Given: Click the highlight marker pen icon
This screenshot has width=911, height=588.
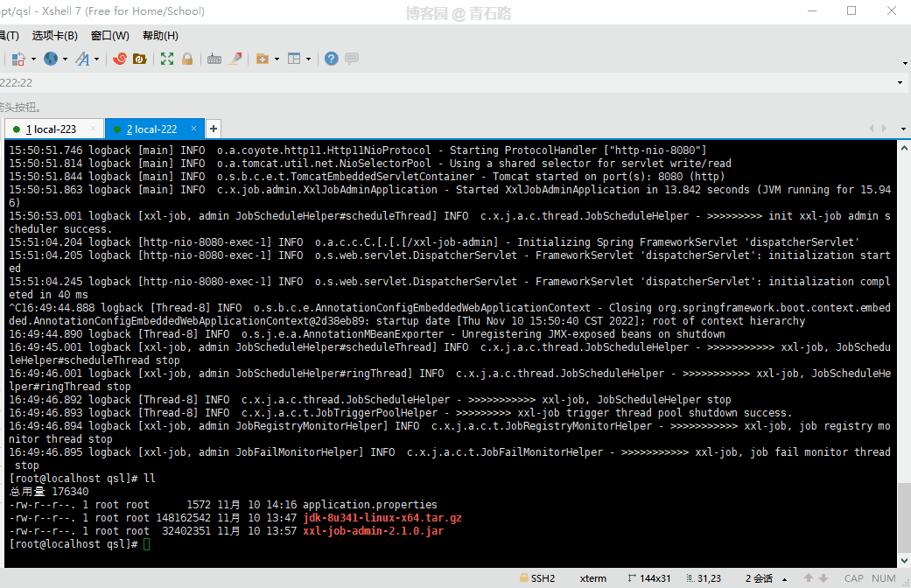Looking at the screenshot, I should 235,59.
